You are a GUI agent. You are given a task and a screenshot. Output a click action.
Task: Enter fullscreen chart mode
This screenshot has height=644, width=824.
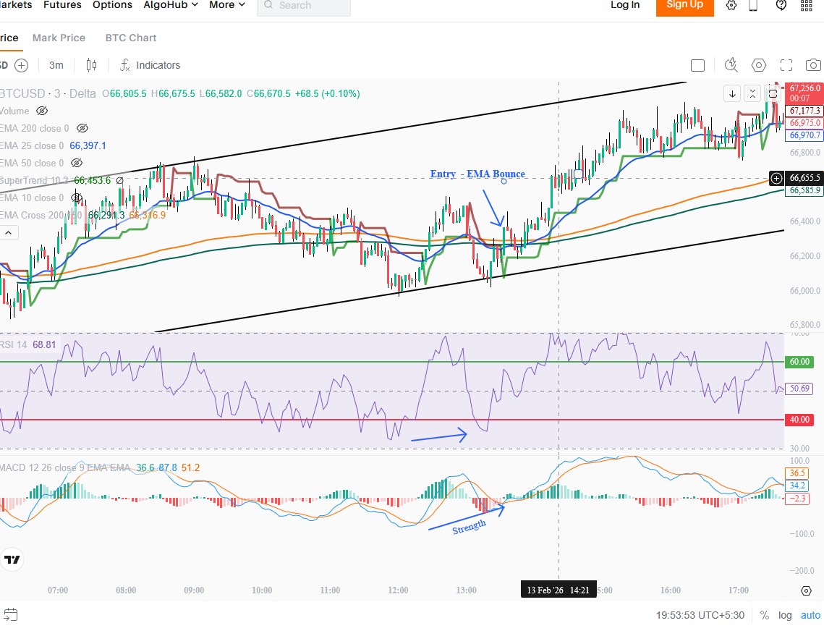(786, 65)
